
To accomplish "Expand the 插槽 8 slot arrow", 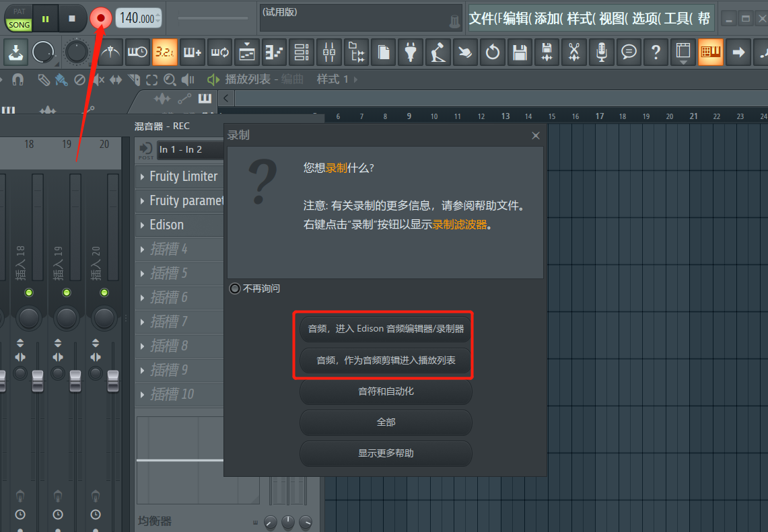I will click(142, 346).
